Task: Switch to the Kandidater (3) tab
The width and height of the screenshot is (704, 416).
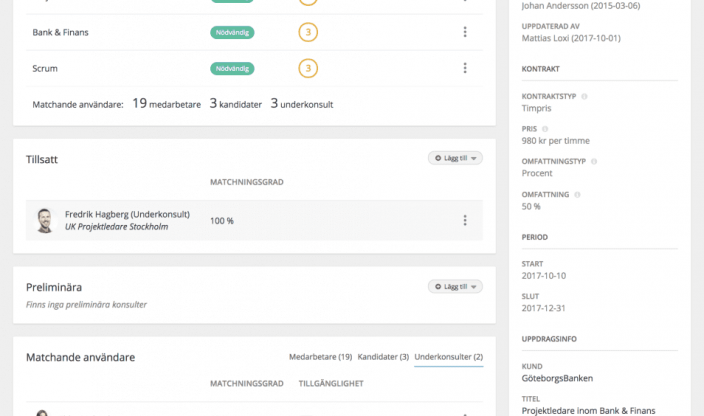Action: pyautogui.click(x=383, y=357)
